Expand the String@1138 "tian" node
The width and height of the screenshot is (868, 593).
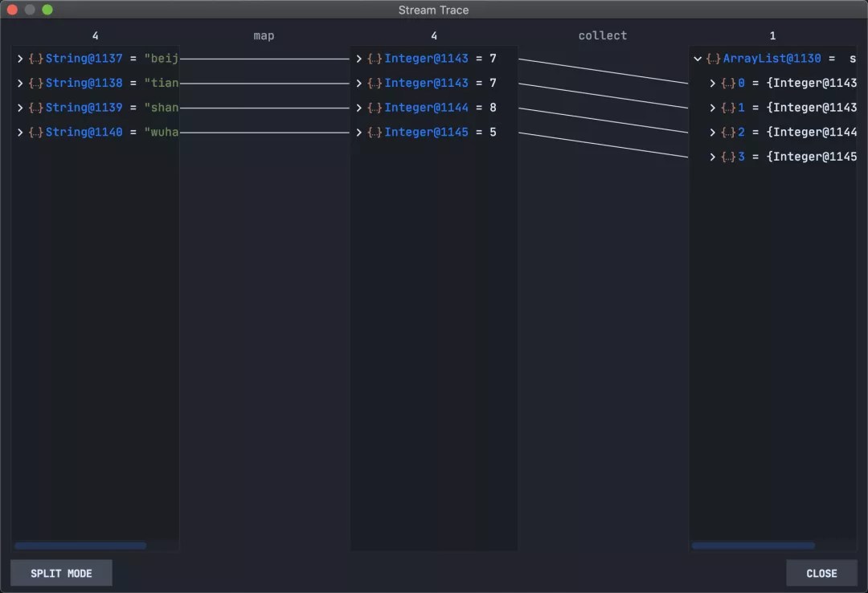(20, 84)
